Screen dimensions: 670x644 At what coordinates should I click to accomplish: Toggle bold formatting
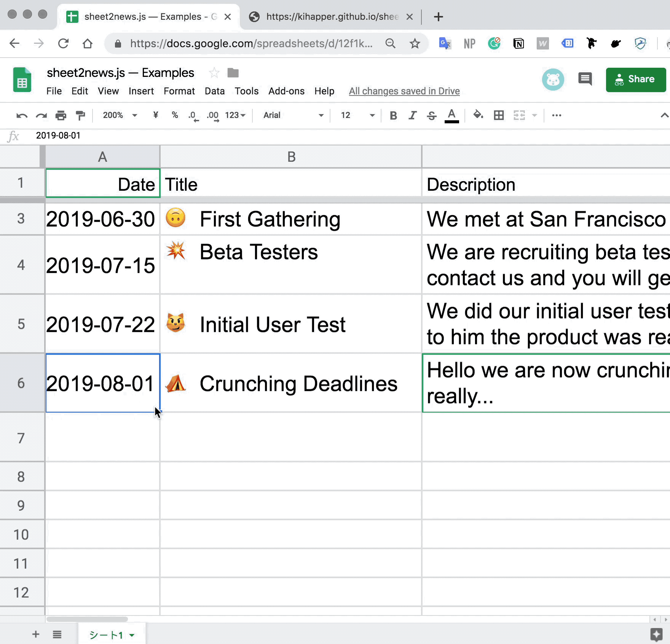(393, 115)
